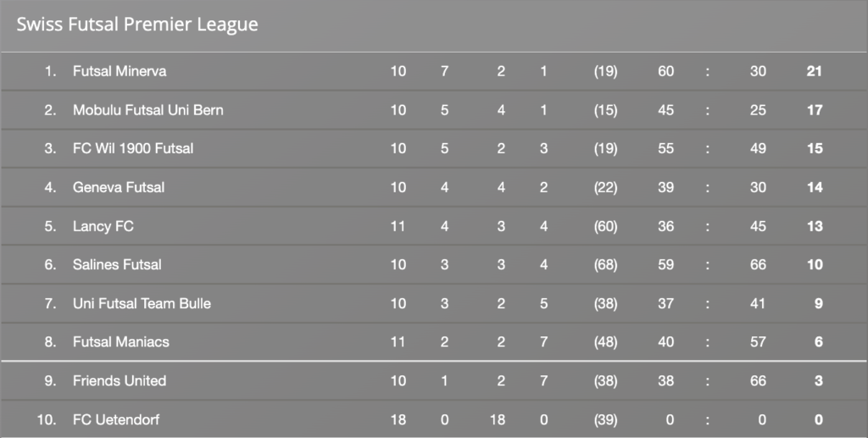Click Uni Futsal Team Bulle name
This screenshot has height=438, width=868.
coord(142,303)
